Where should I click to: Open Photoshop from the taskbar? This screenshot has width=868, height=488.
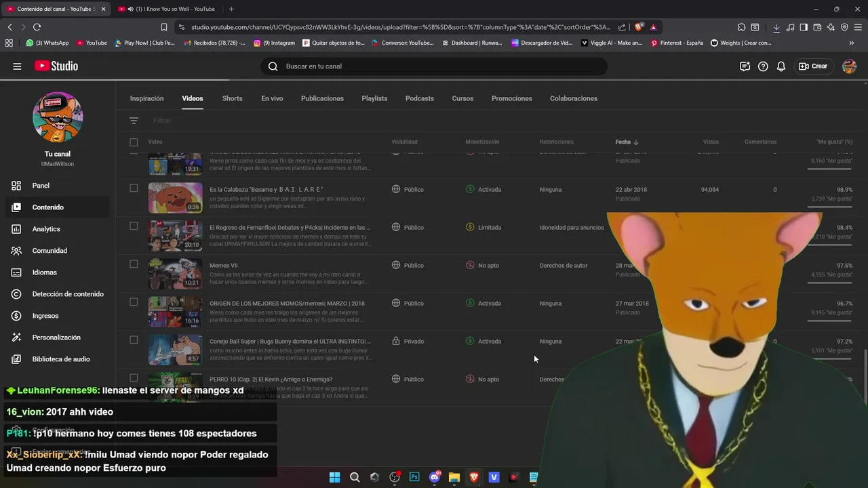(414, 477)
